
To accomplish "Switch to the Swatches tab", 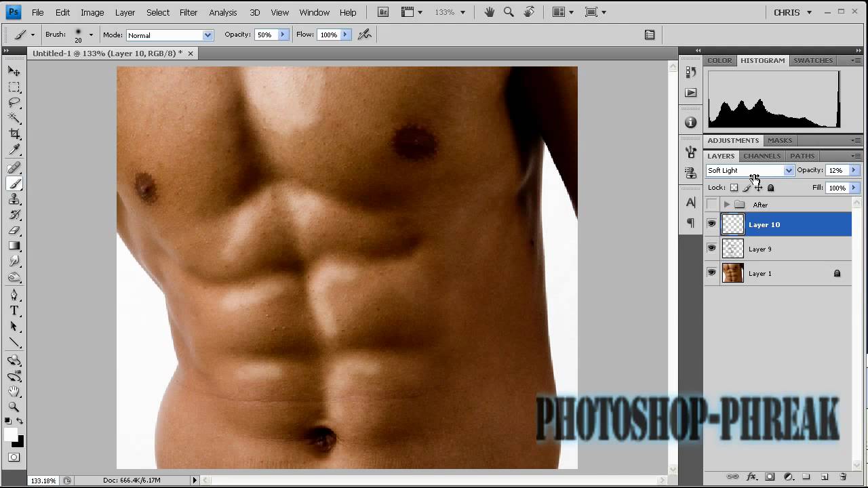I will click(813, 60).
